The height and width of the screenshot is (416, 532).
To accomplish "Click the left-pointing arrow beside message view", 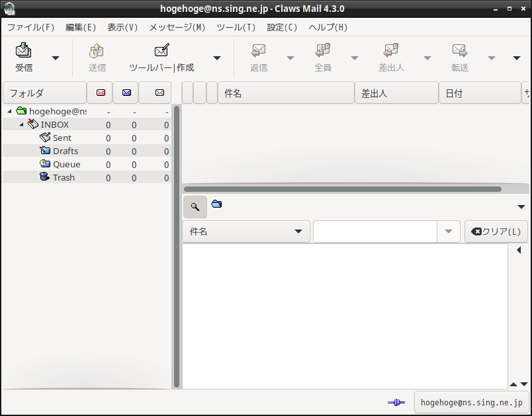I will coord(519,250).
